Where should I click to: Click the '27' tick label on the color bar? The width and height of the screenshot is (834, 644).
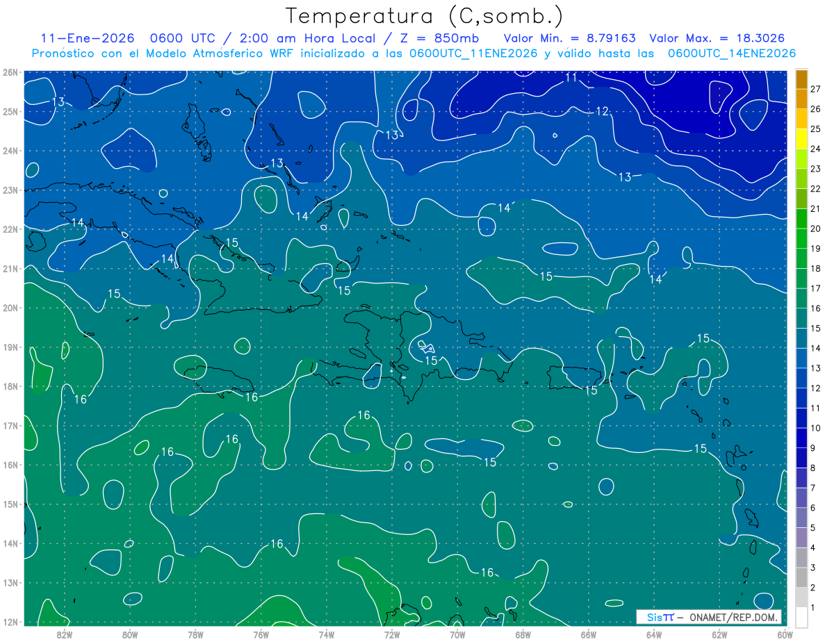point(816,89)
